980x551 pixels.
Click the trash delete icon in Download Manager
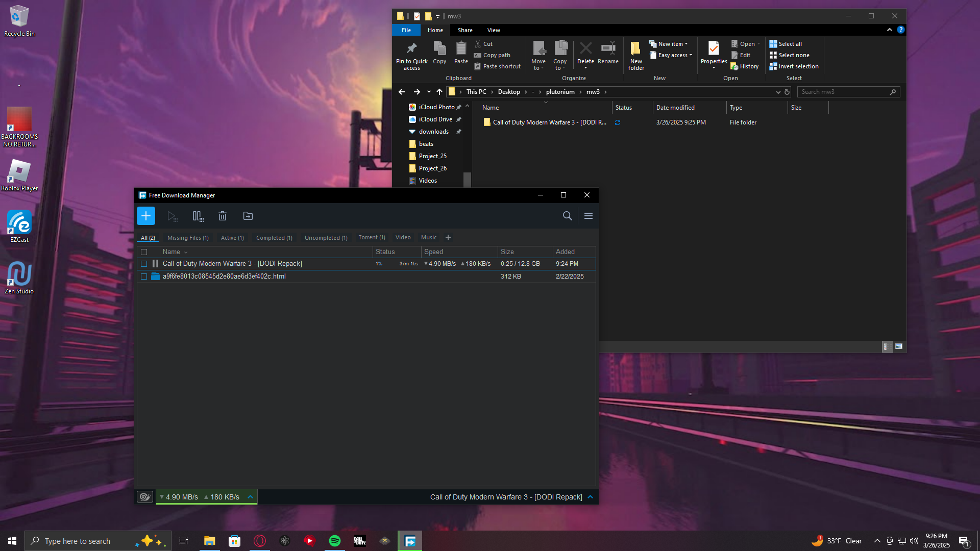(x=223, y=216)
